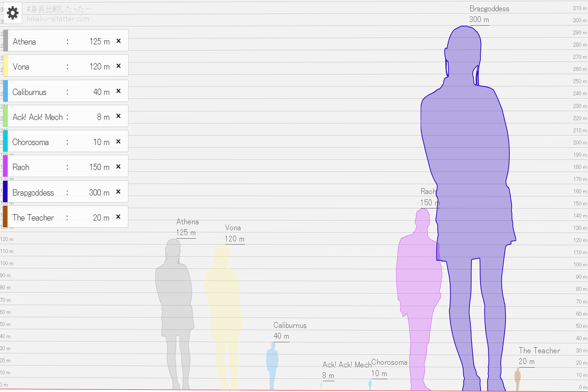Remove Chorosoma with the X icon

tap(118, 141)
